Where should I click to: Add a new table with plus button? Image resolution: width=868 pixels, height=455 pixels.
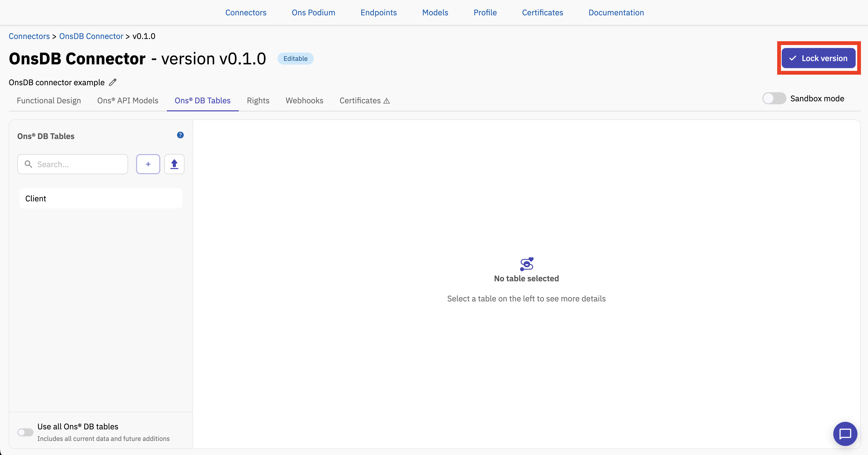(x=148, y=164)
